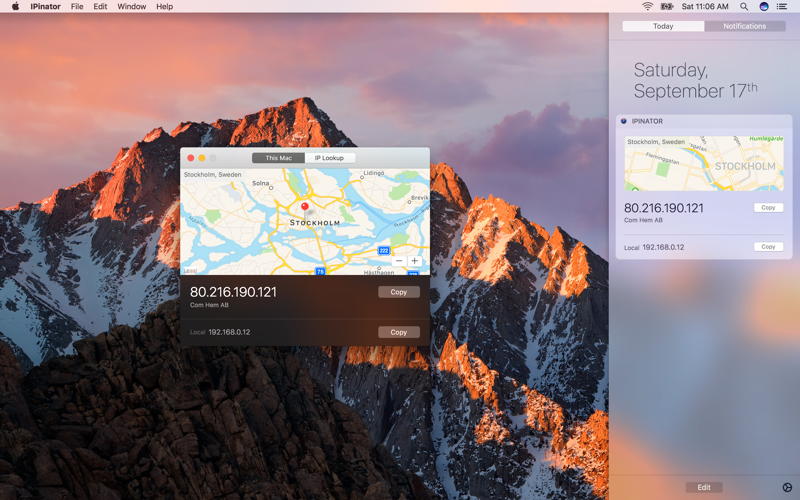Viewport: 800px width, 500px height.
Task: Zoom out the map with minus button
Action: coord(399,261)
